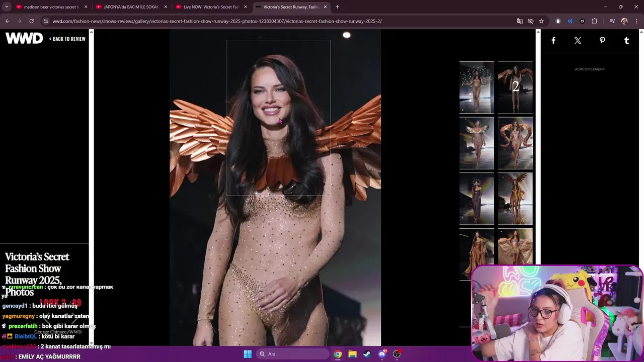This screenshot has height=362, width=644.
Task: Expand the tab search dropdown
Action: pyautogui.click(x=7, y=7)
